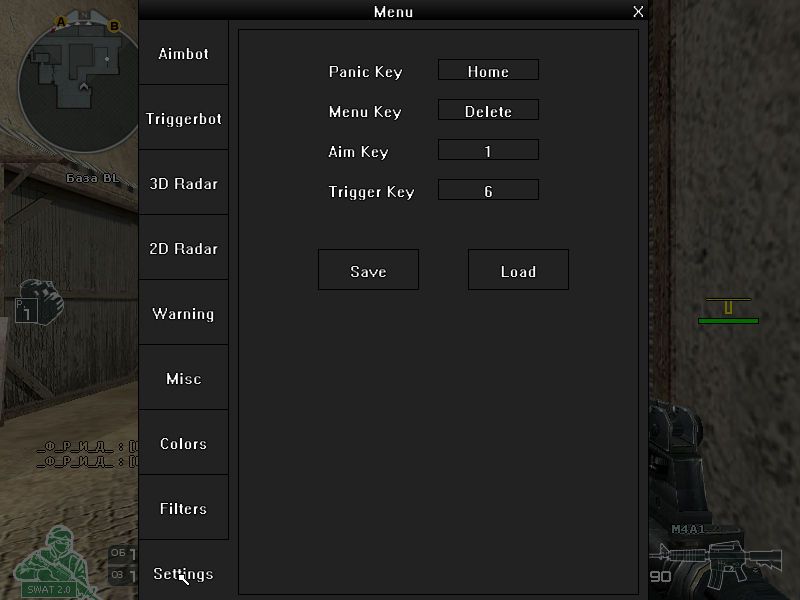Switch to the Triggerbot tab
Viewport: 800px width, 600px height.
184,118
